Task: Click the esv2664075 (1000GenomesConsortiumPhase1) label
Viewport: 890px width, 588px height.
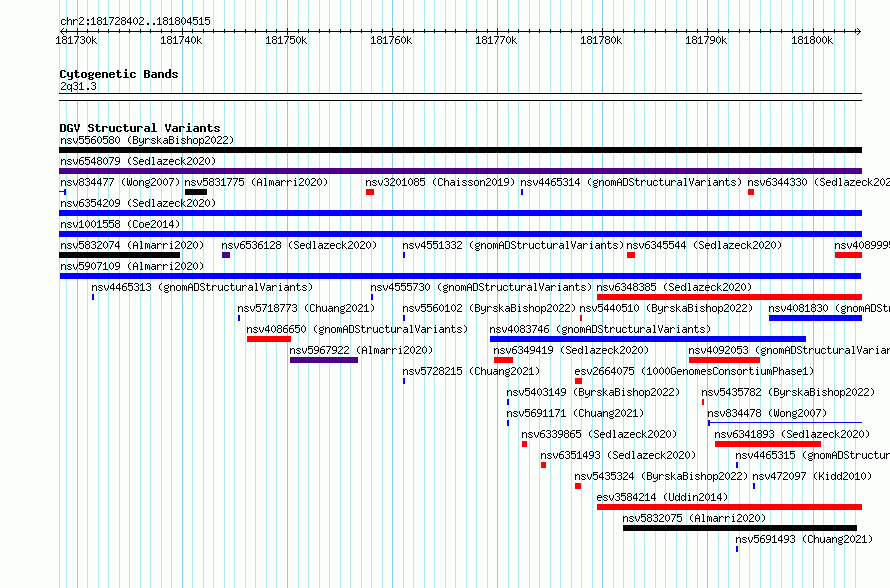Action: point(694,371)
